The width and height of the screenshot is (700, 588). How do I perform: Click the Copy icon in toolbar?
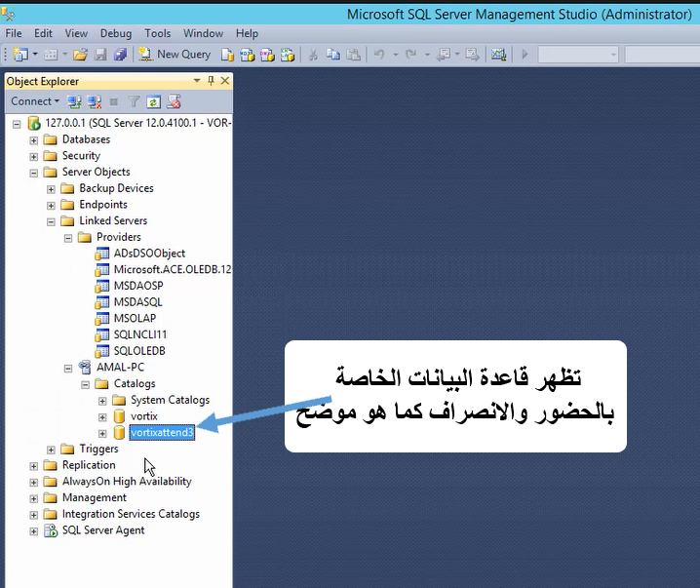click(333, 55)
